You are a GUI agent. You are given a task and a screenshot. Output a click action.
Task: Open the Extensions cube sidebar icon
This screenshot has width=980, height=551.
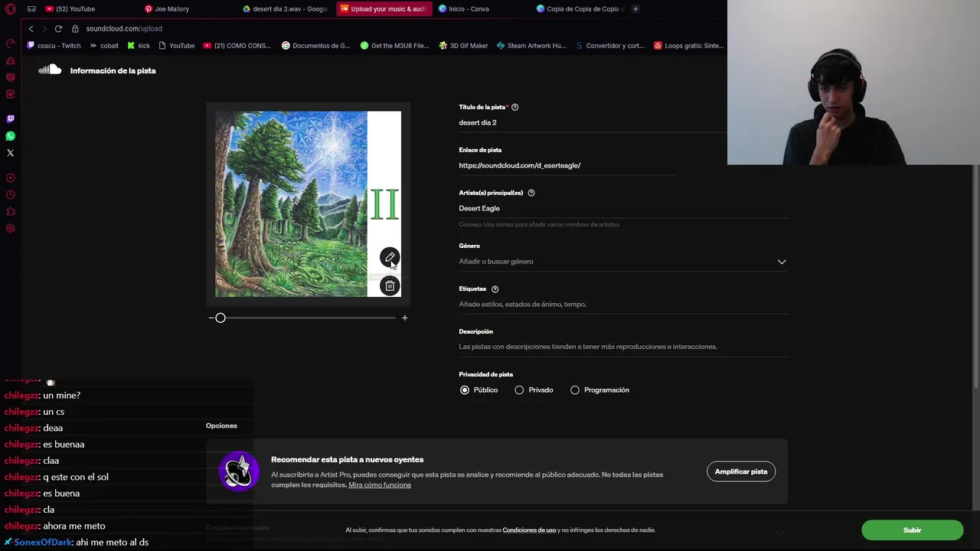click(10, 211)
